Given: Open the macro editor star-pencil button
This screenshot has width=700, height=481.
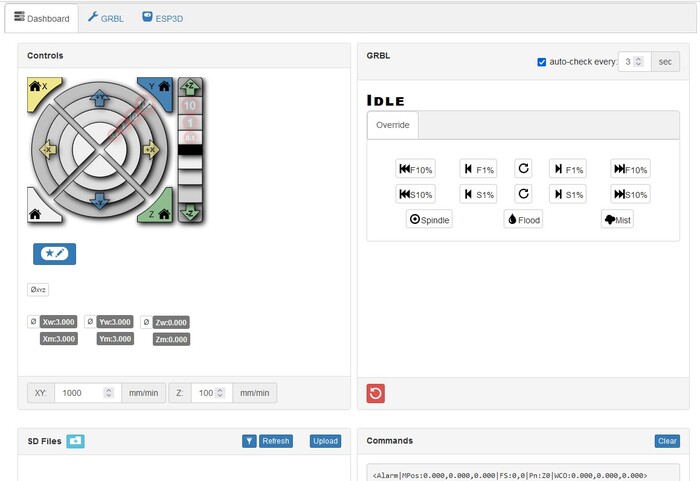Looking at the screenshot, I should coord(54,254).
